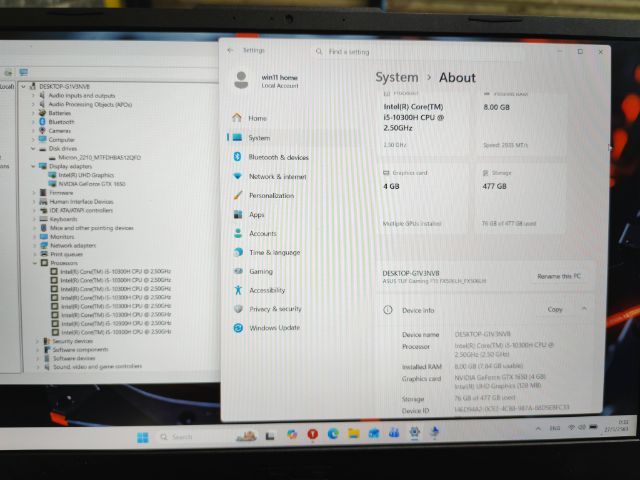The image size is (640, 480).
Task: Select Software components entry
Action: (80, 350)
